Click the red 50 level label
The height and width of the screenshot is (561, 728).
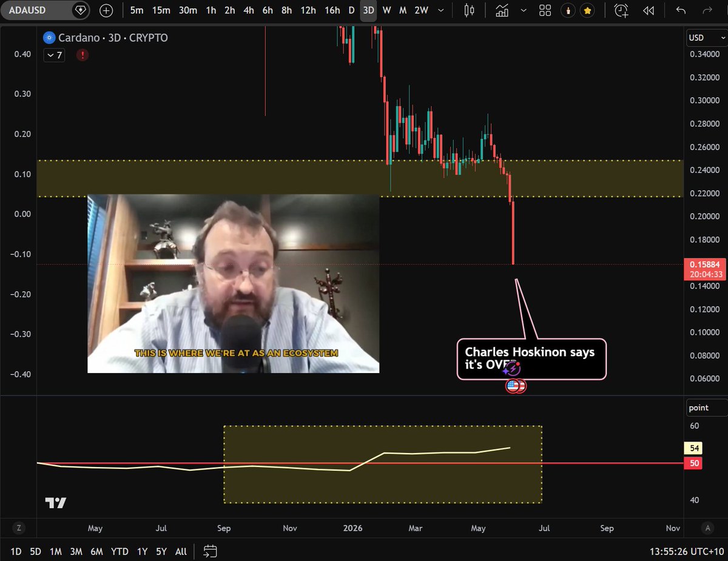(x=693, y=463)
